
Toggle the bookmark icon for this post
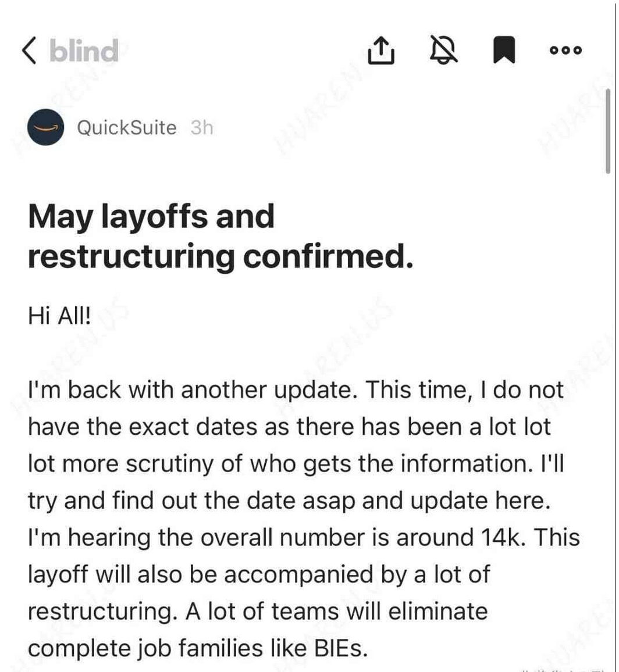pos(504,51)
